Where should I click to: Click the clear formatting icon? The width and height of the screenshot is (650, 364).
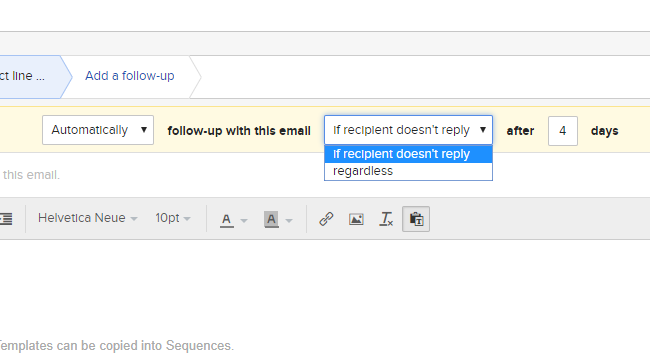[x=386, y=219]
